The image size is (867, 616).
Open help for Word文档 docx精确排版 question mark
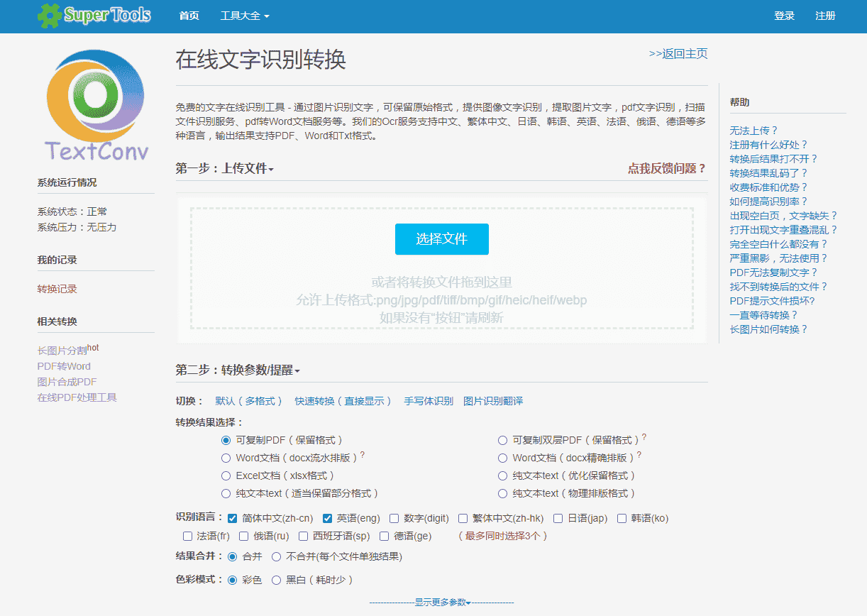(639, 455)
